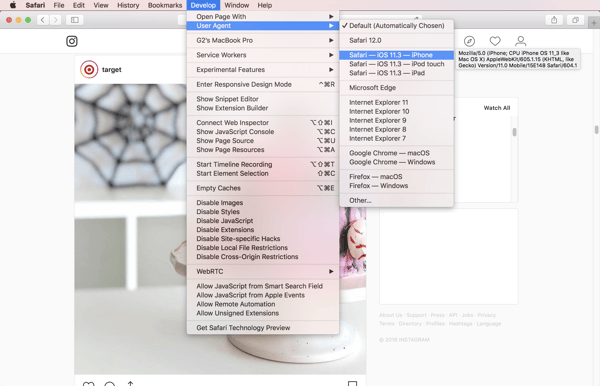Choose Safari iOS 11.3 iPad agent
This screenshot has width=600, height=386.
point(396,73)
